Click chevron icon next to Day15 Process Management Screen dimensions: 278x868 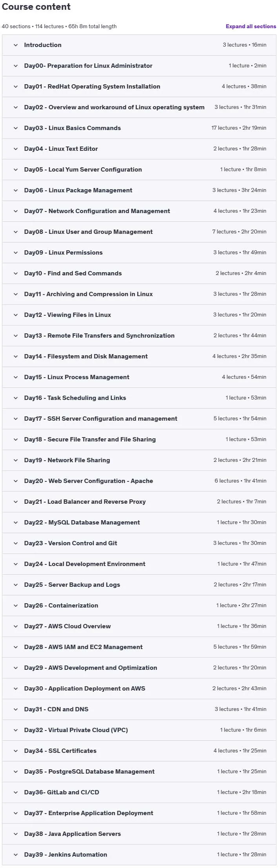tap(16, 377)
